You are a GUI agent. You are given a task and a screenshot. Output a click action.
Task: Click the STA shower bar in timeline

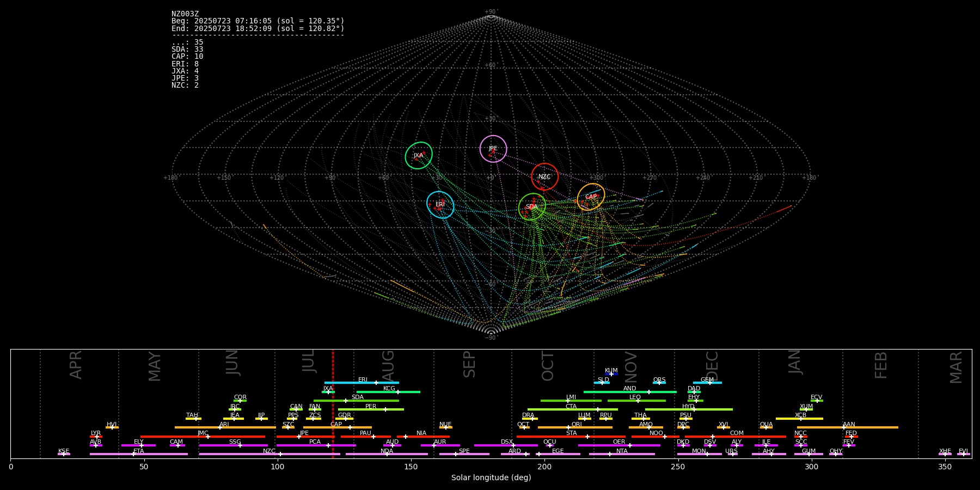pyautogui.click(x=571, y=436)
